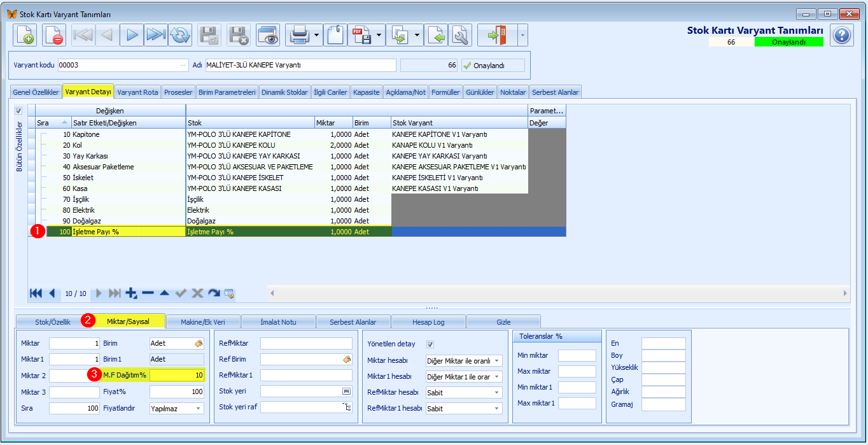
Task: Click the green Onaylandı status bar
Action: point(789,42)
